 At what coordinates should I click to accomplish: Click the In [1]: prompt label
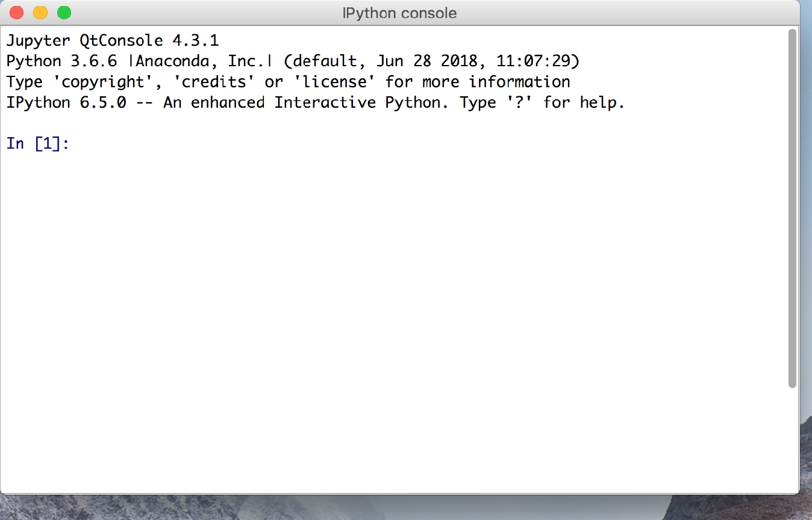tap(38, 144)
